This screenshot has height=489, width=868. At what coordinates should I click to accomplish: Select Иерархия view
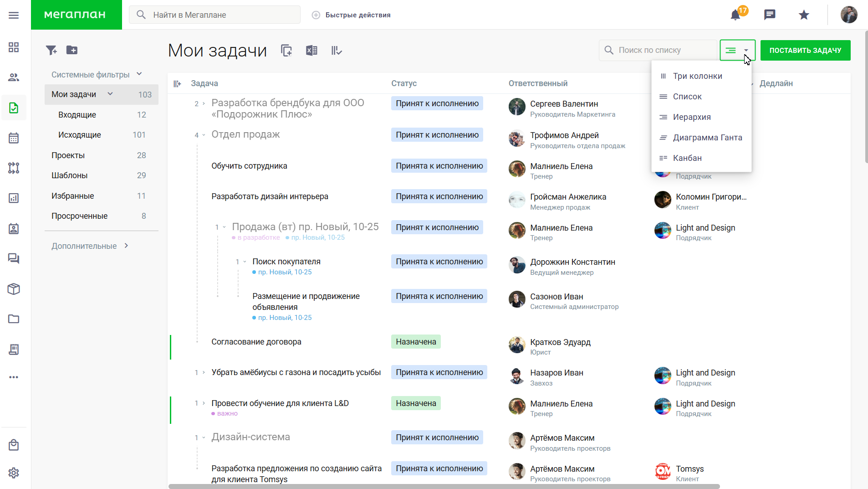point(701,117)
